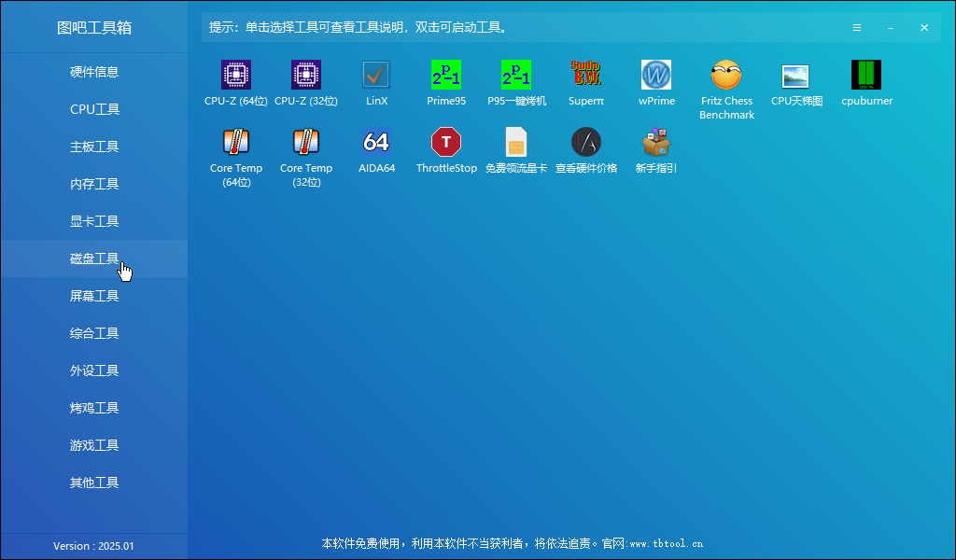Click the LinX checkmark icon

point(376,75)
